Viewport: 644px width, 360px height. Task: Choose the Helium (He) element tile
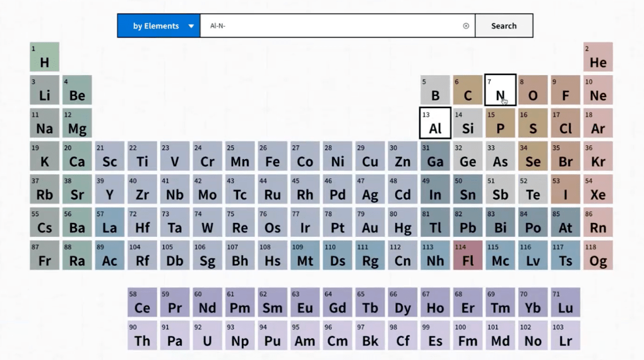pos(598,57)
